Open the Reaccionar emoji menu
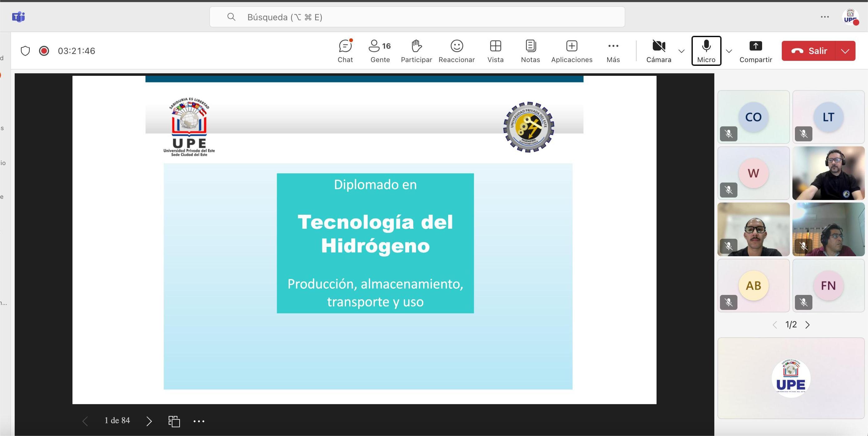The image size is (868, 436). 457,51
